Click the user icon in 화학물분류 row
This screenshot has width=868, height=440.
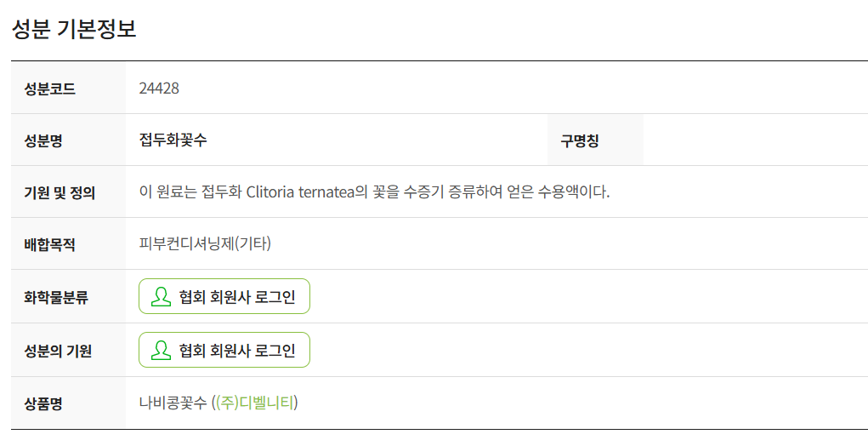(161, 296)
